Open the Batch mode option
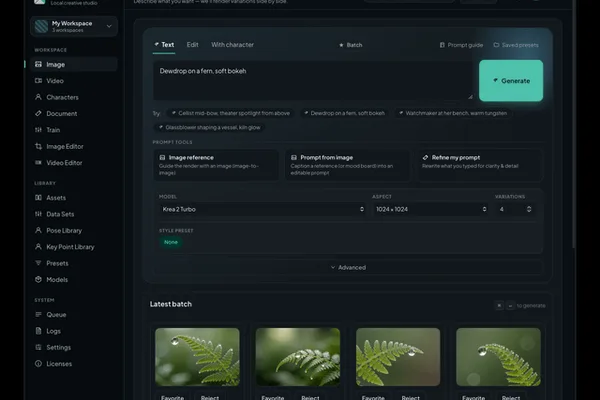This screenshot has width=600, height=400. 351,45
